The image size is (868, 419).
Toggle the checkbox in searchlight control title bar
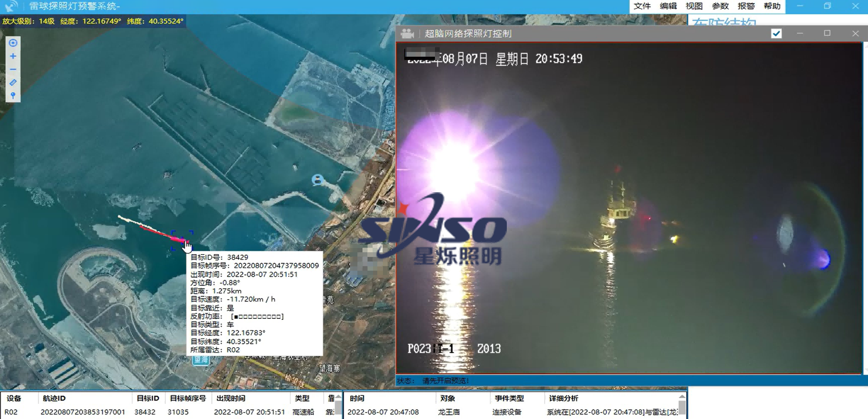[x=776, y=34]
